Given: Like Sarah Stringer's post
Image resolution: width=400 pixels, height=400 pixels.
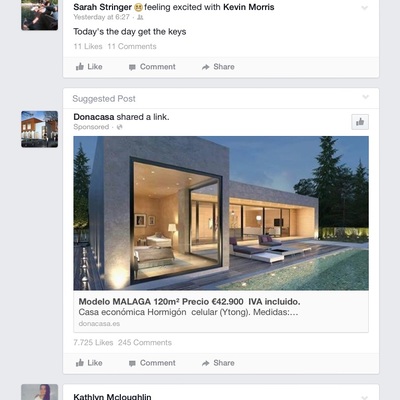Looking at the screenshot, I should 89,67.
